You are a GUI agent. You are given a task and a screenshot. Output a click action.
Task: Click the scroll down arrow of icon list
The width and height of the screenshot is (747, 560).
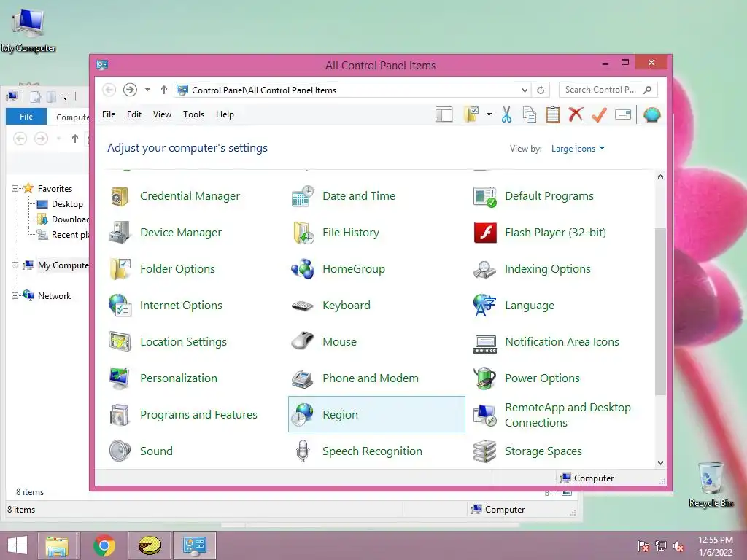(x=660, y=463)
